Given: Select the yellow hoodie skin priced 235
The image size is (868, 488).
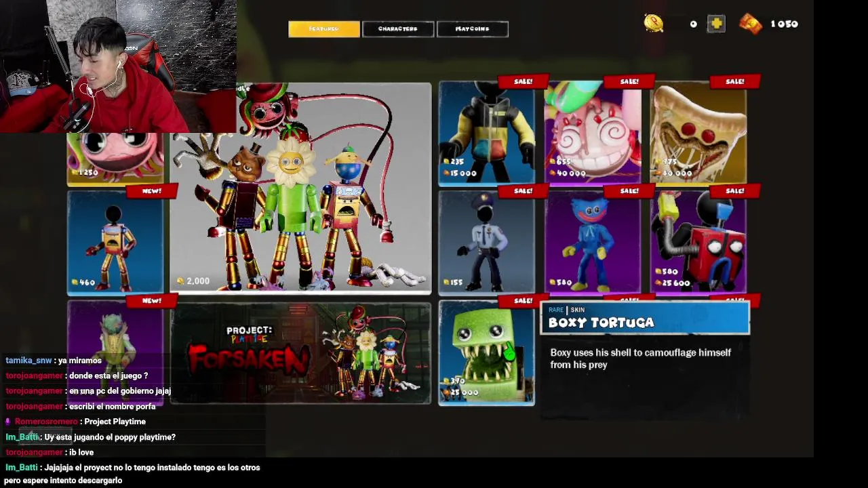Looking at the screenshot, I should (486, 133).
